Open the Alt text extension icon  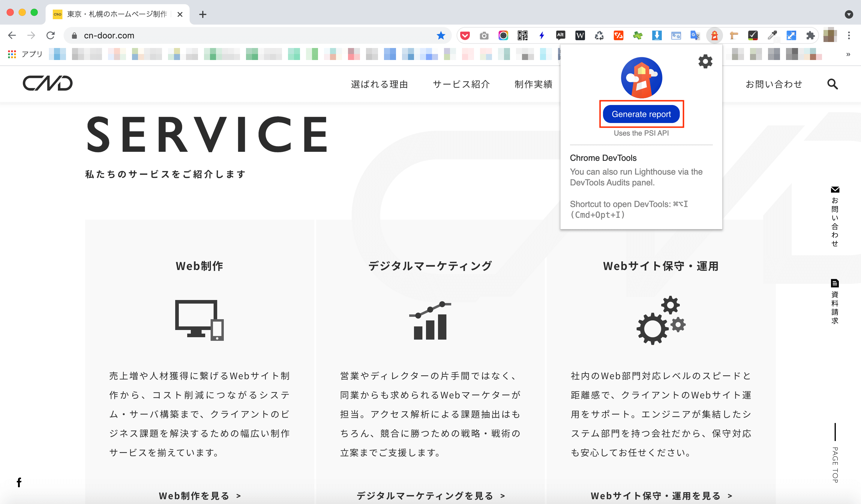click(x=561, y=35)
